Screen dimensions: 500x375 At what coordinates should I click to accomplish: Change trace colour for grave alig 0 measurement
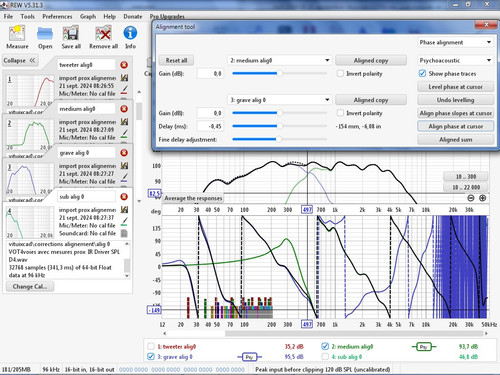click(x=124, y=177)
